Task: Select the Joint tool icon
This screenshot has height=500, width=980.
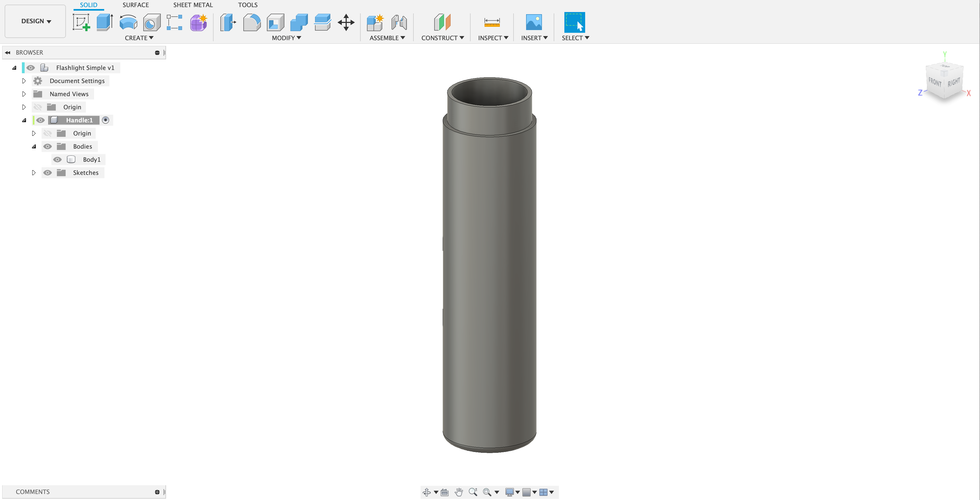Action: pos(399,22)
